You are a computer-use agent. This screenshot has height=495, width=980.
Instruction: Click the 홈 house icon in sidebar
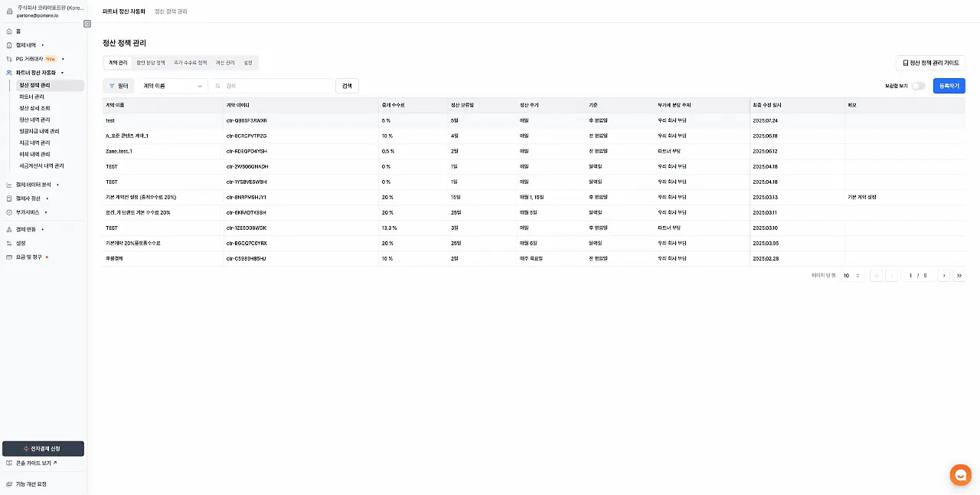[x=9, y=31]
